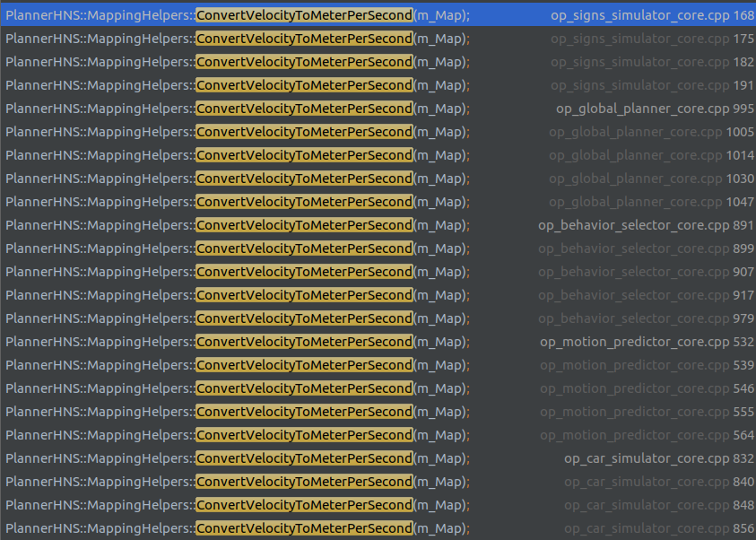Viewport: 756px width, 540px height.
Task: Open the usage at op_signs_simulator_core.cpp line 168
Action: click(x=359, y=14)
